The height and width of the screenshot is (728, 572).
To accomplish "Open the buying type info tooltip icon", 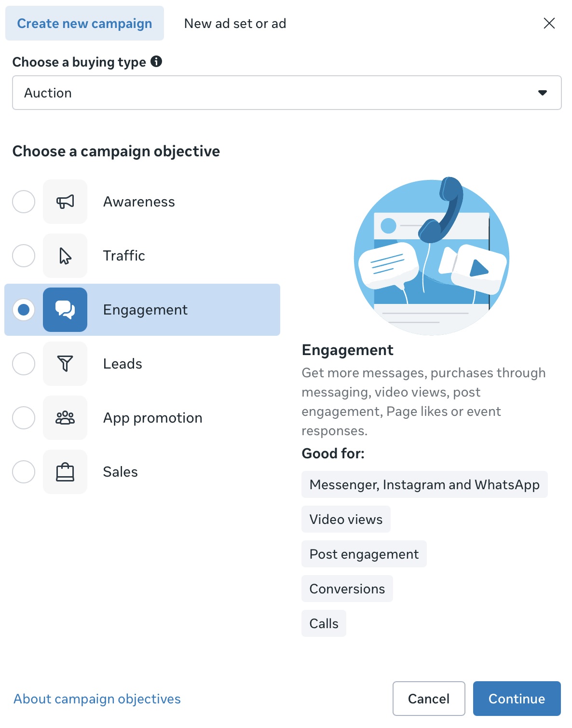I will click(x=156, y=61).
